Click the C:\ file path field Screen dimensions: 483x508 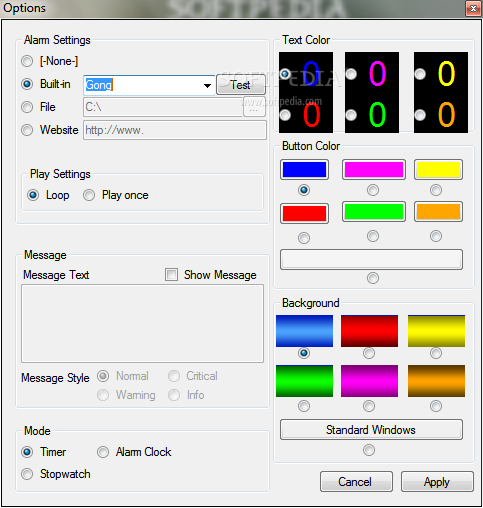click(x=163, y=107)
